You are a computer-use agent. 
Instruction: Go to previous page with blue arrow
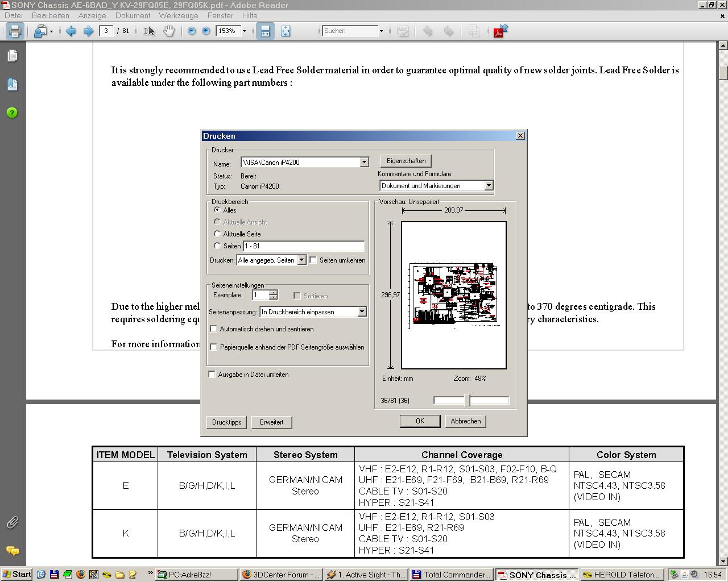click(71, 31)
